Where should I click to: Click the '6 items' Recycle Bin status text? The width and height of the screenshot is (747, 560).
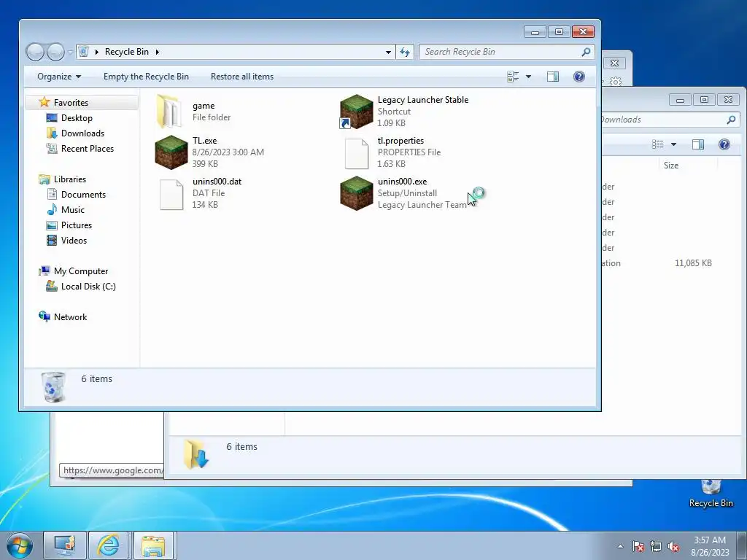tap(97, 379)
